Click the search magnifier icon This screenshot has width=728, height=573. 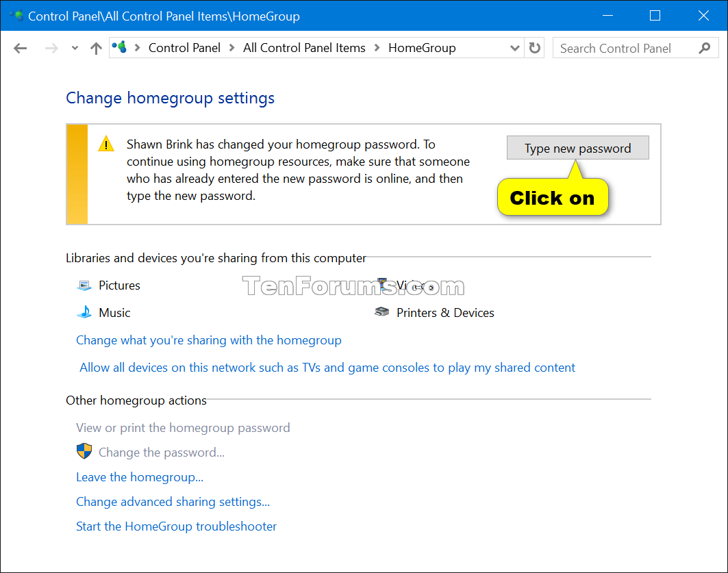tap(704, 48)
